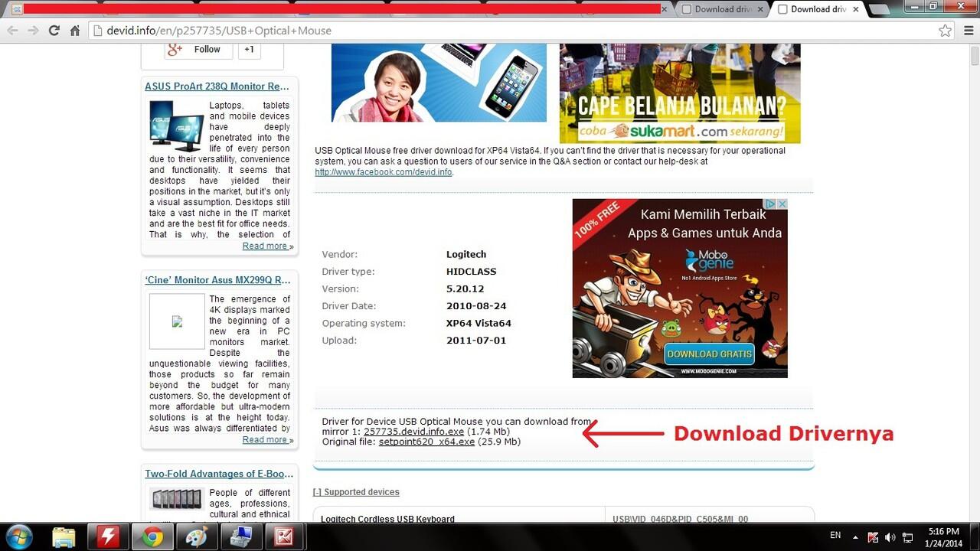The image size is (980, 551).
Task: Read more of the Cine Monitor article
Action: (267, 440)
